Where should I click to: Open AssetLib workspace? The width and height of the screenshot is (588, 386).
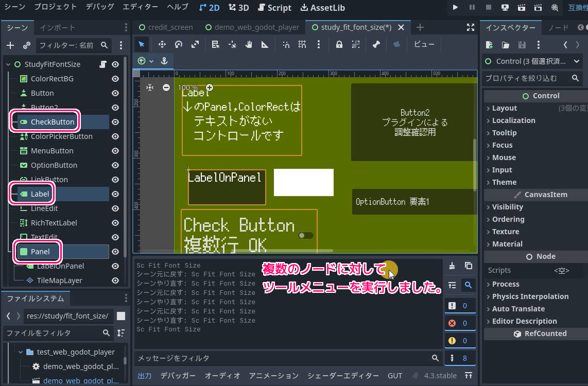pos(323,8)
